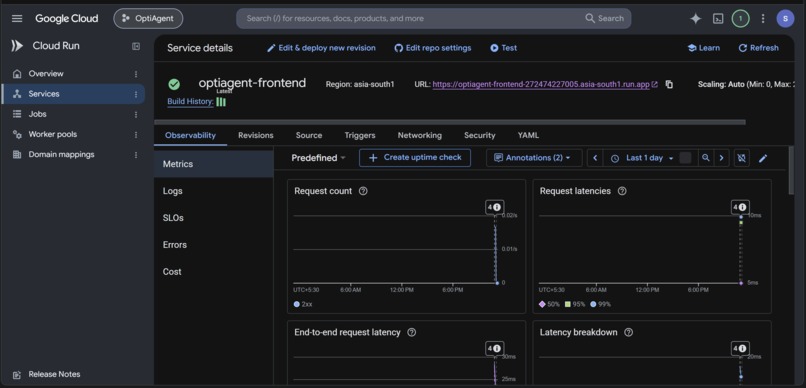Screen dimensions: 806x388
Task: Click Edit repo settings
Action: pos(432,48)
